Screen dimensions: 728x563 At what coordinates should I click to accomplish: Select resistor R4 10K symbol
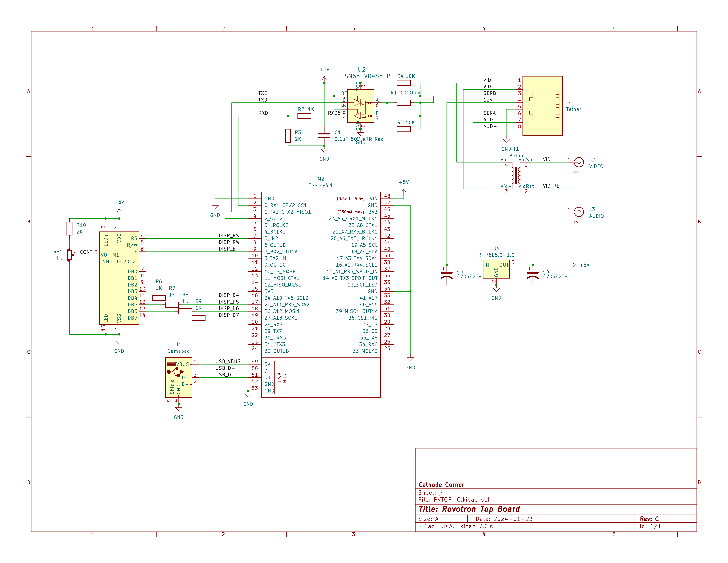[404, 83]
